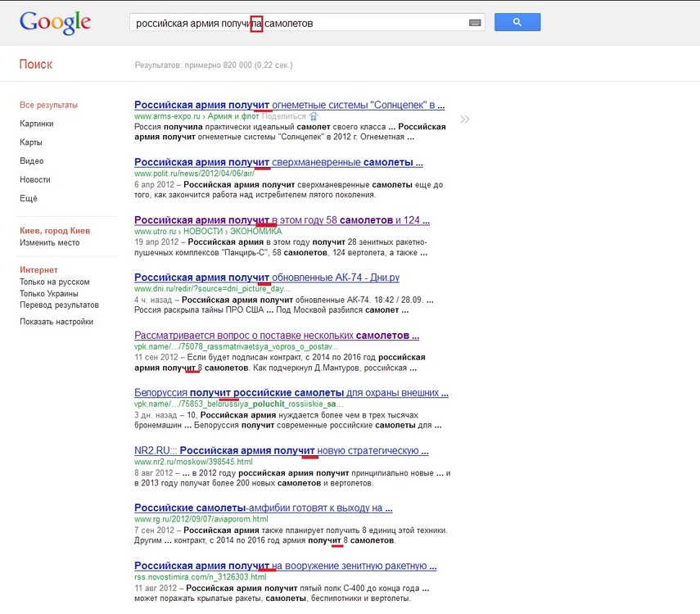
Task: Open the on-screen keyboard icon in search box
Action: [x=475, y=23]
